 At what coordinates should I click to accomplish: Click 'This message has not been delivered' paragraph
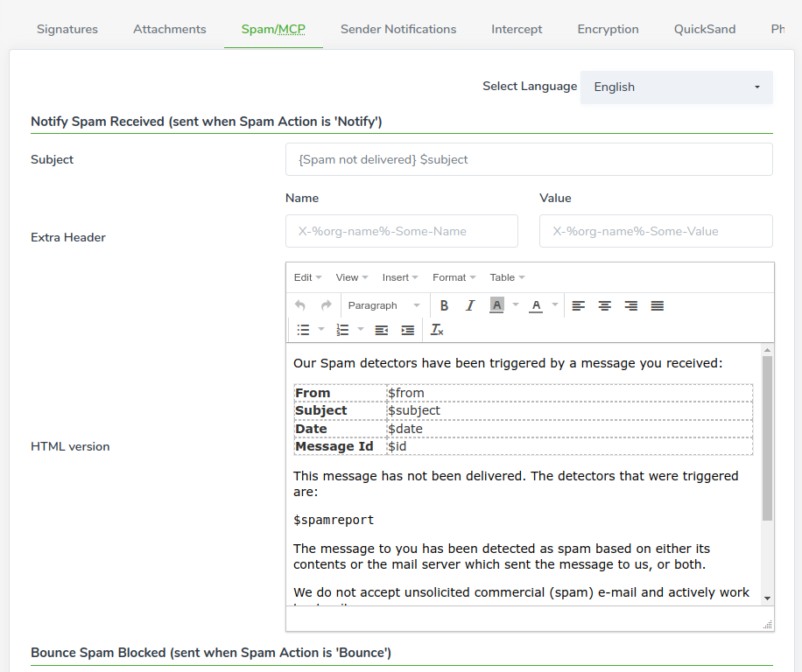pos(516,484)
